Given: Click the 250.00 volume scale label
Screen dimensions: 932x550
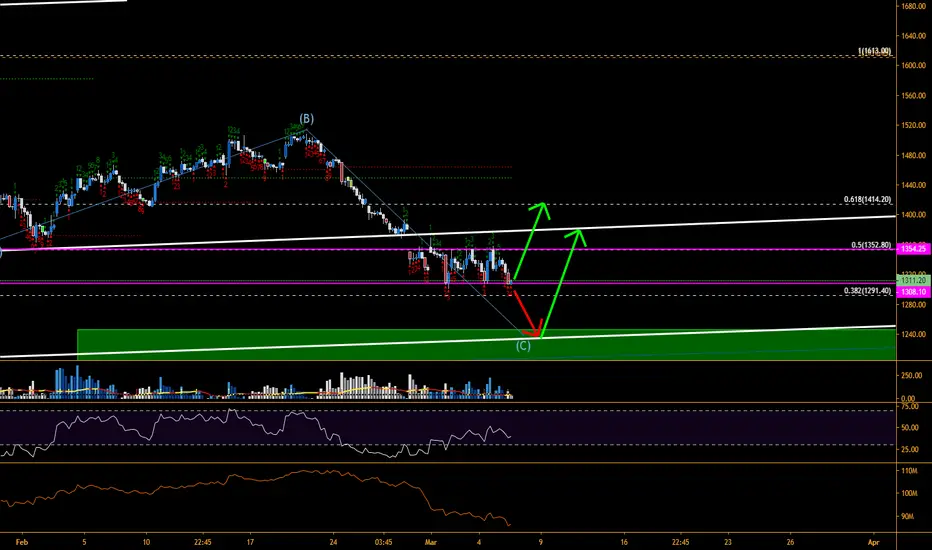Looking at the screenshot, I should pyautogui.click(x=912, y=376).
